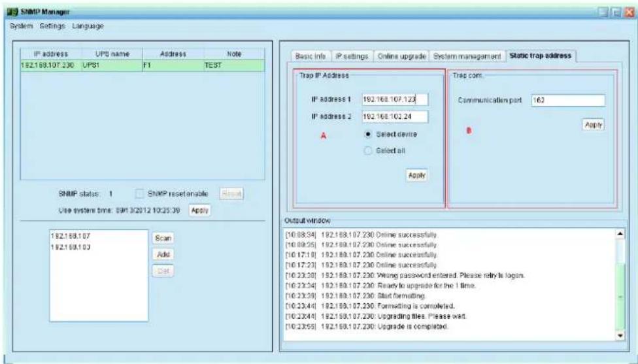Click the Wrong password entered log line
638x364 pixels.
[405, 276]
